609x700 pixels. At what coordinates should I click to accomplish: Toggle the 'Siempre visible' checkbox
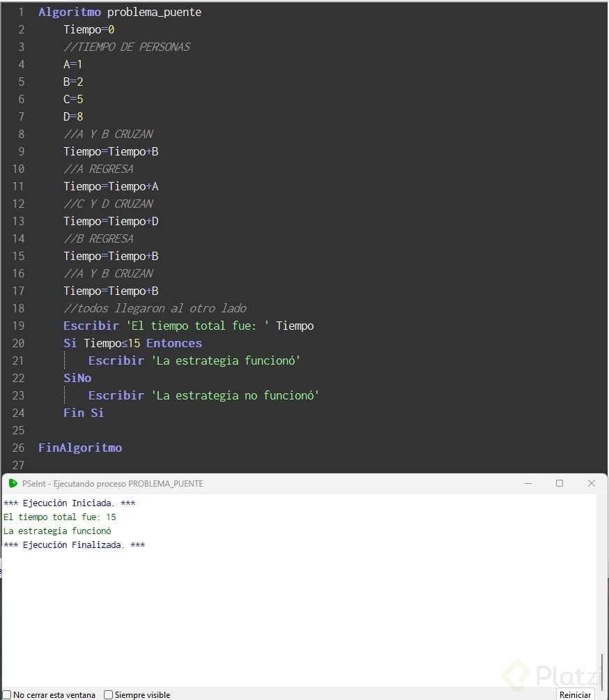pyautogui.click(x=108, y=694)
